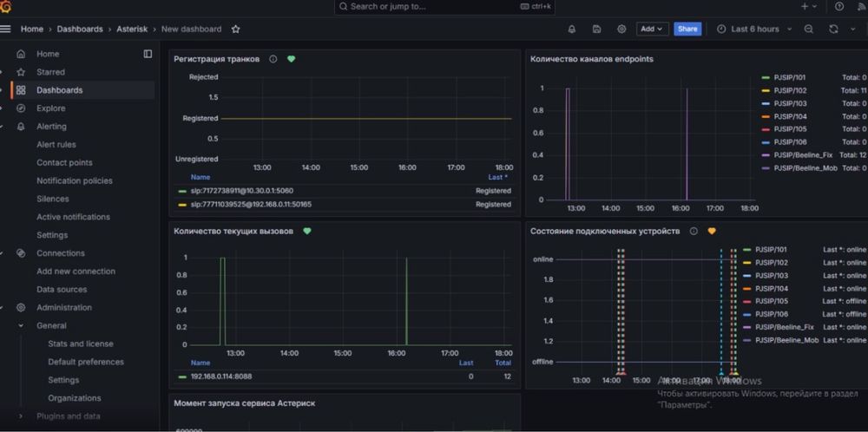Open the hamburger menu toggle
This screenshot has height=432, width=868.
coord(5,29)
